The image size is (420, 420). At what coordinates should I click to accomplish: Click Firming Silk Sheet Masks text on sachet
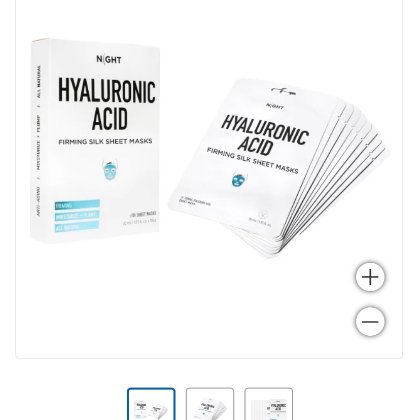252,160
